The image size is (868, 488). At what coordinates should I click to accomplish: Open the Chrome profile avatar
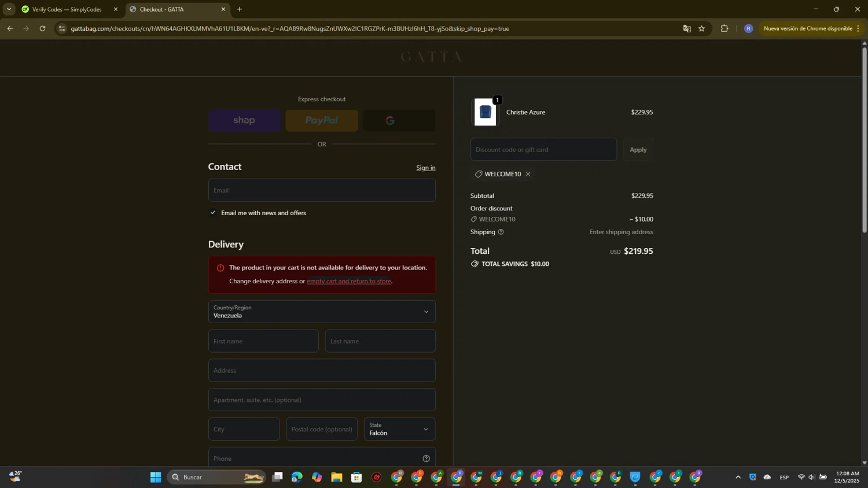pos(748,28)
